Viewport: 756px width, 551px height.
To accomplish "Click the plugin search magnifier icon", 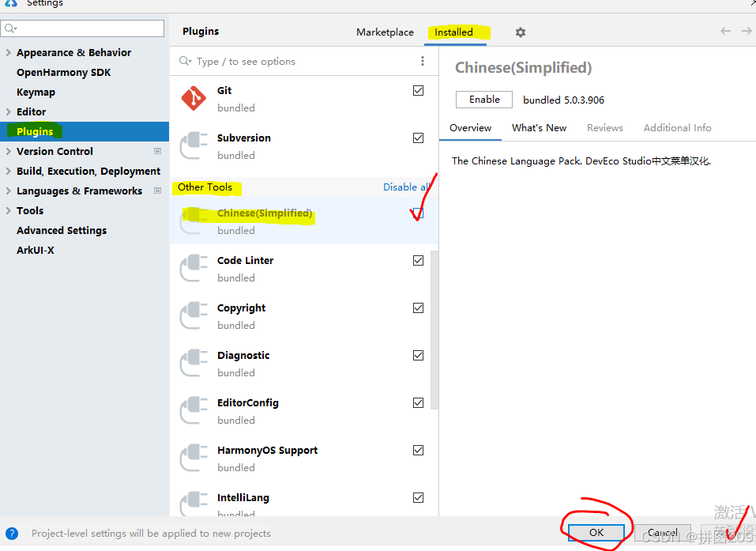I will [x=185, y=61].
